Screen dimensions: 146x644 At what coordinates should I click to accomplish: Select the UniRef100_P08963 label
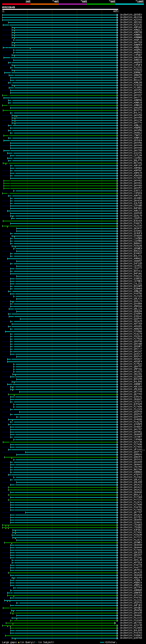point(131,635)
